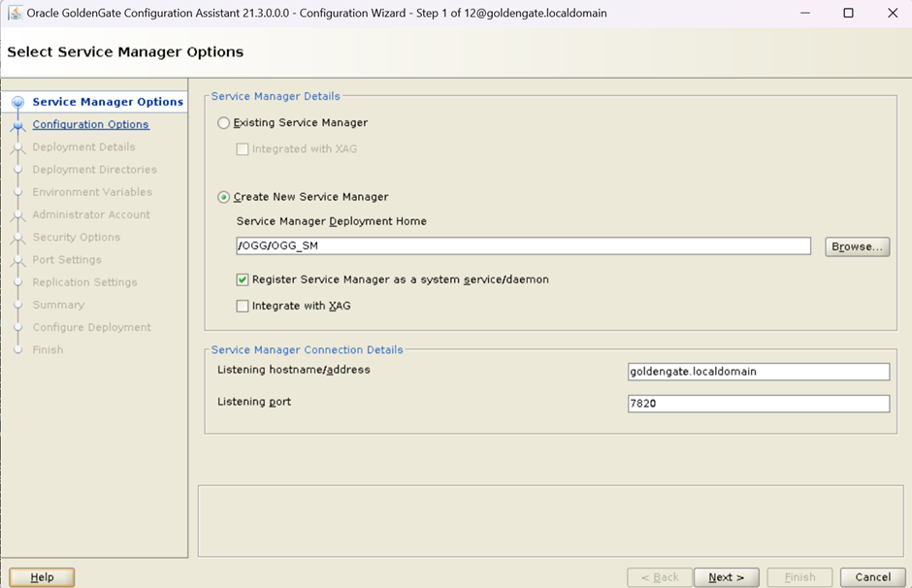Uncheck Register Service Manager as a system service

click(243, 279)
